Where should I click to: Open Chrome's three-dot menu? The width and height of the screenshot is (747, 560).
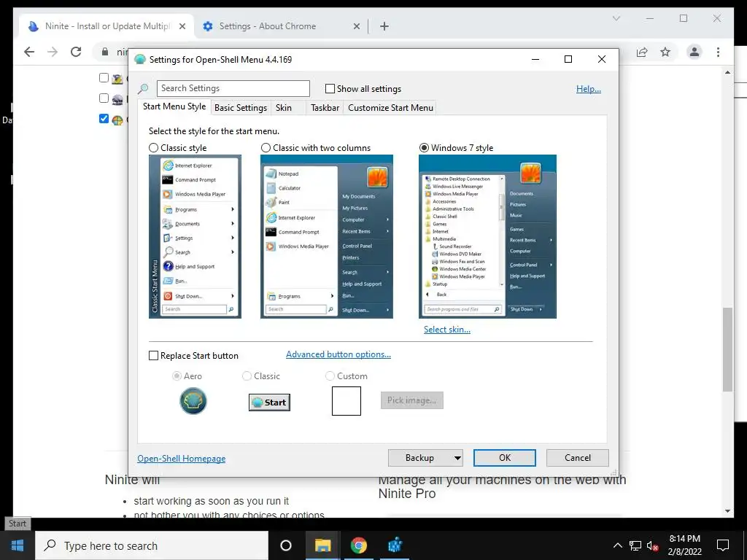coord(718,52)
